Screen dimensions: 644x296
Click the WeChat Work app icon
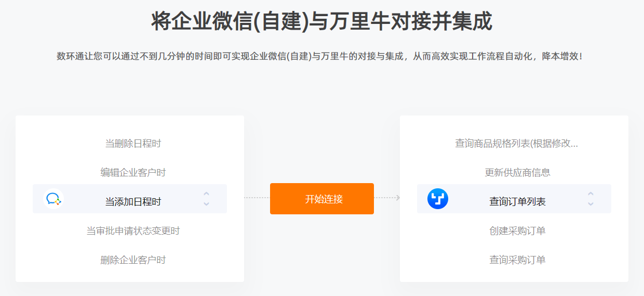click(53, 199)
